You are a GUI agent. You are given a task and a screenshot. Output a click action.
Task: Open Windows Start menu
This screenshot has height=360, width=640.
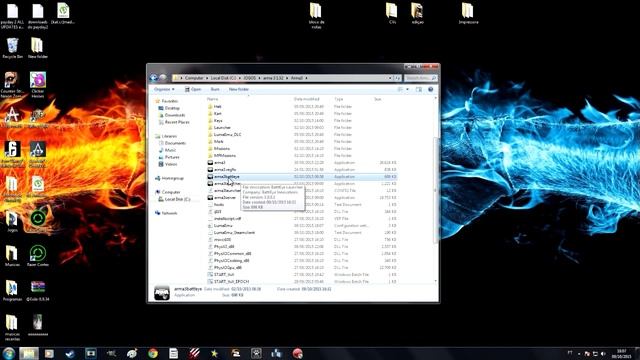pos(9,353)
